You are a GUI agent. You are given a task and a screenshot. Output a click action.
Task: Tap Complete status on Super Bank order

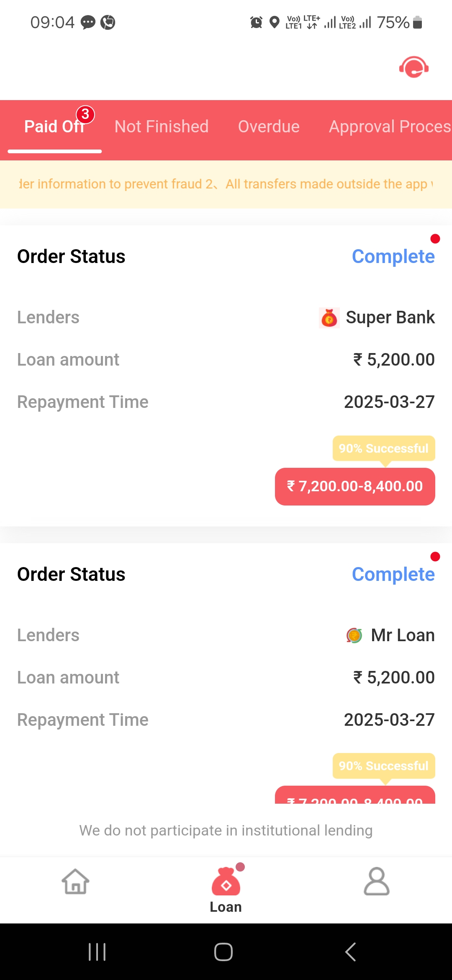click(393, 256)
